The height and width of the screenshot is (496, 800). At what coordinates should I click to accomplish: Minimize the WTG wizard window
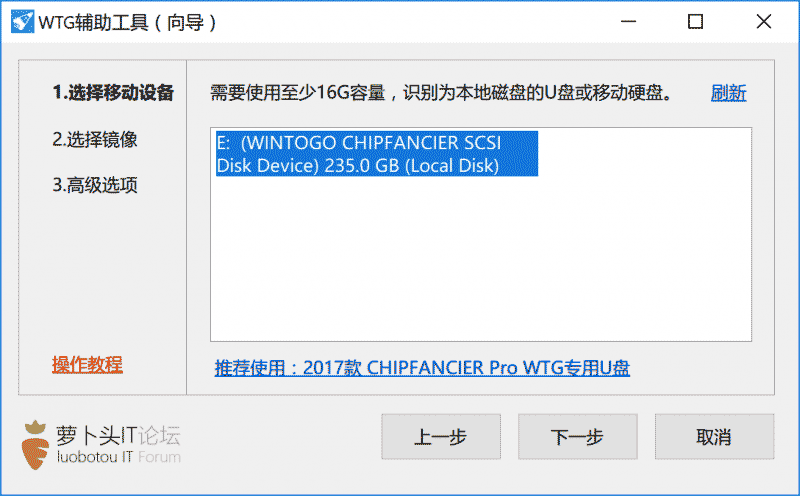point(628,22)
